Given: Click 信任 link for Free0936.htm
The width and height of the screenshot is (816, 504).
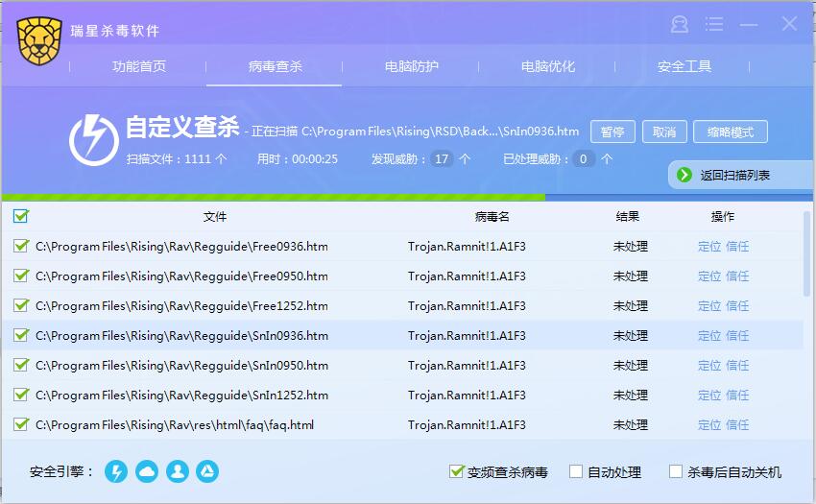Looking at the screenshot, I should [737, 247].
